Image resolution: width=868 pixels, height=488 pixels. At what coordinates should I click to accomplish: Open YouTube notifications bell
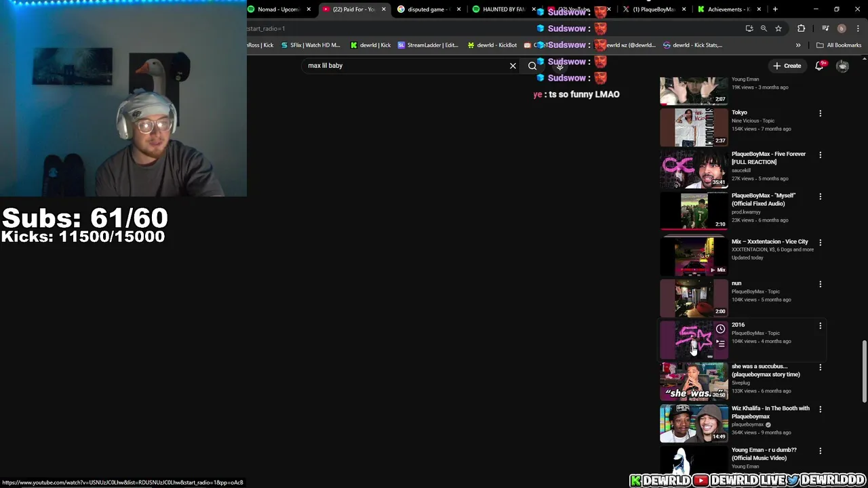pos(819,66)
